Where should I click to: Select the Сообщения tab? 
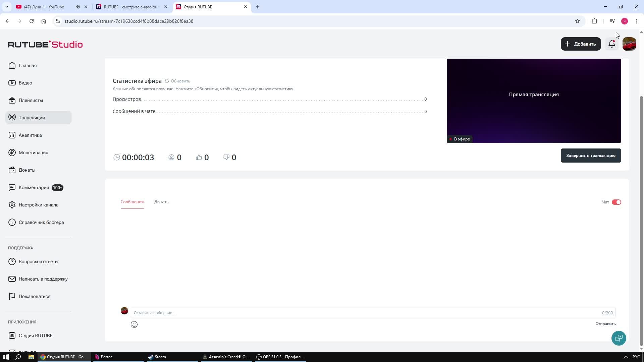(x=132, y=202)
